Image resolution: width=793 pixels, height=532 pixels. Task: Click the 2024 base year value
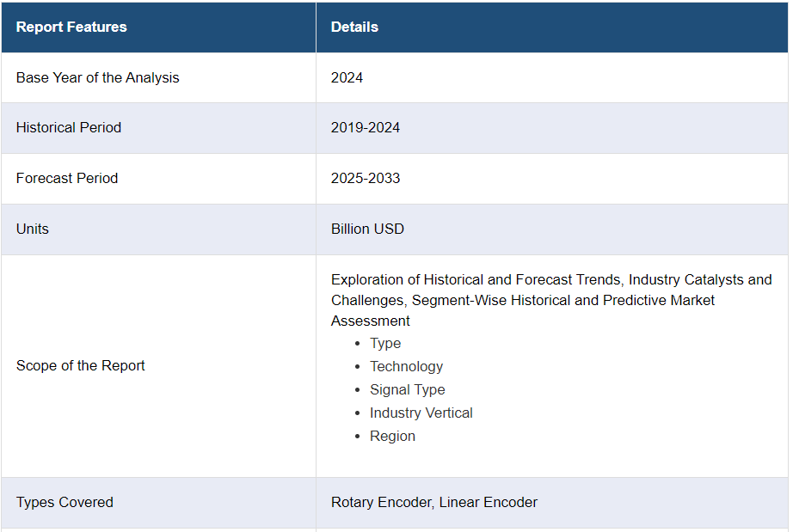347,77
